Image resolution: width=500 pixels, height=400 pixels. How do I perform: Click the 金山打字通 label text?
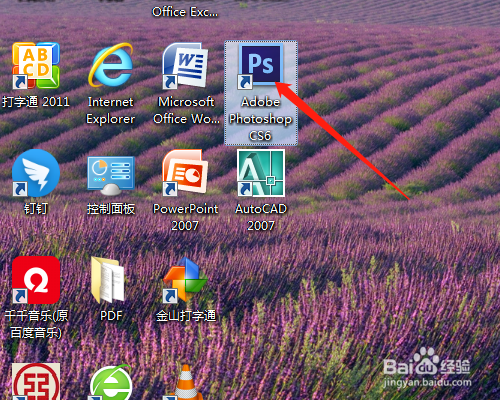tap(186, 315)
